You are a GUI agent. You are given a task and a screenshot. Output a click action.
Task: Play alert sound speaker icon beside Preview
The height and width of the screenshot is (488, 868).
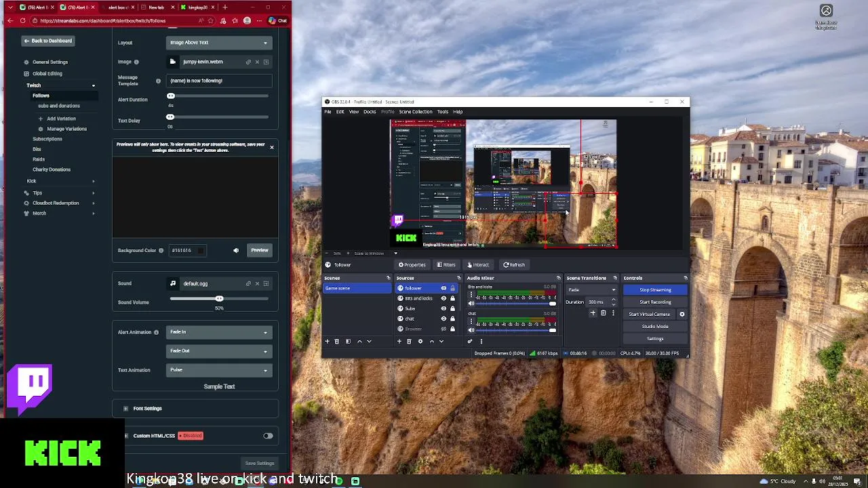[236, 250]
